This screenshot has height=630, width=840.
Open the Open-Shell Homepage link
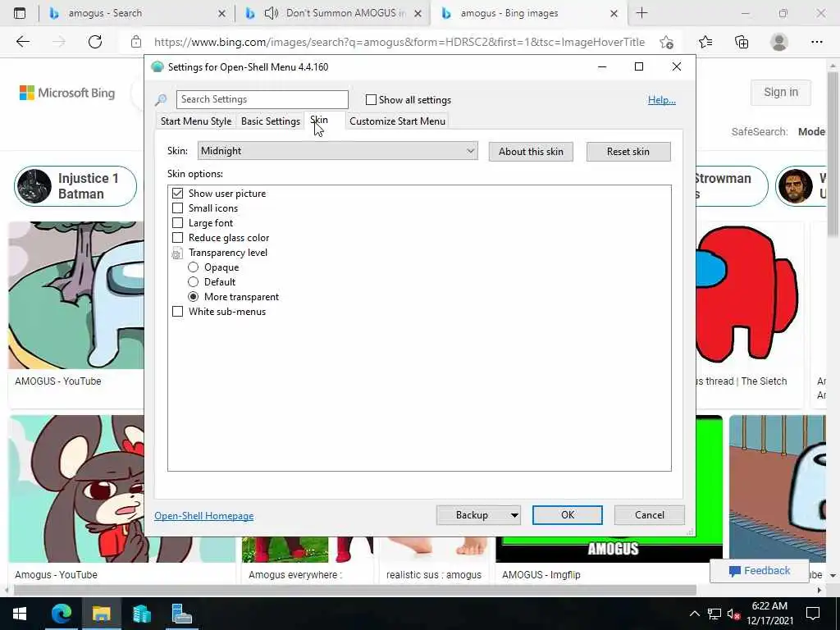(204, 515)
